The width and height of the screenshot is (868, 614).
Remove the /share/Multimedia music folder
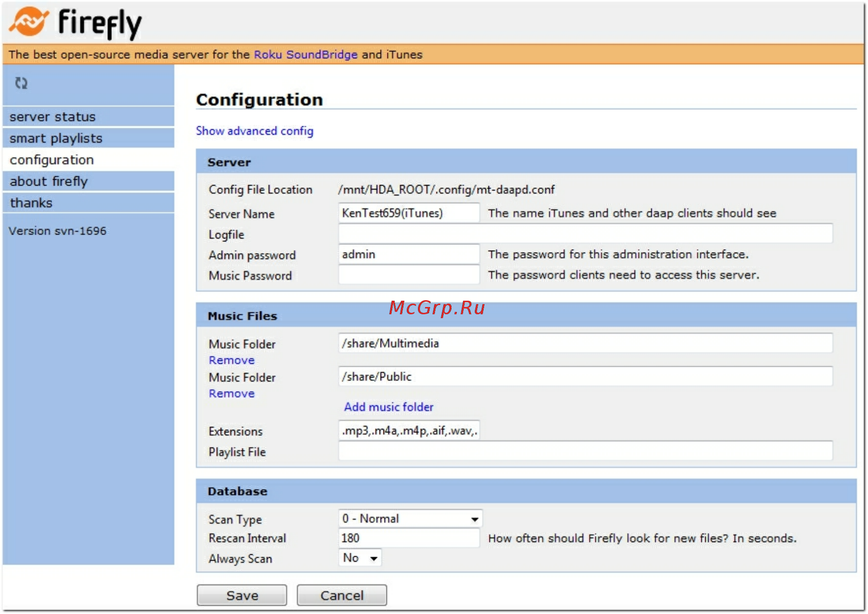(232, 360)
